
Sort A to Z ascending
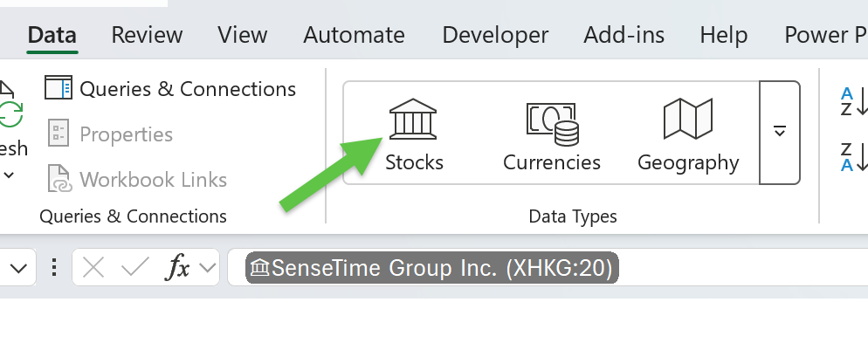854,102
